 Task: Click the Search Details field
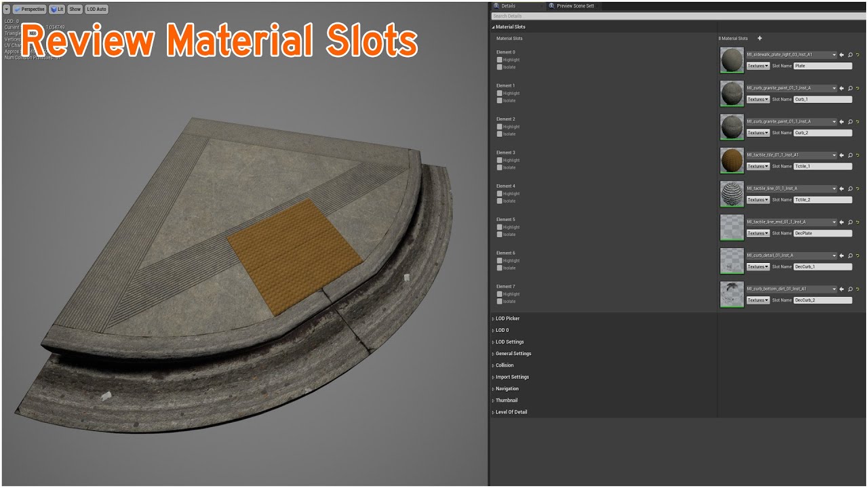(678, 16)
